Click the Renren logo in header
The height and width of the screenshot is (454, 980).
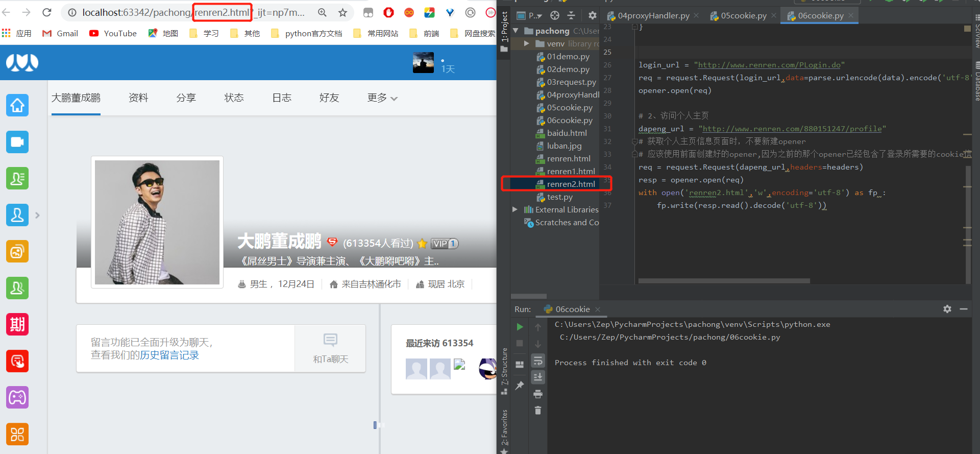(x=22, y=63)
